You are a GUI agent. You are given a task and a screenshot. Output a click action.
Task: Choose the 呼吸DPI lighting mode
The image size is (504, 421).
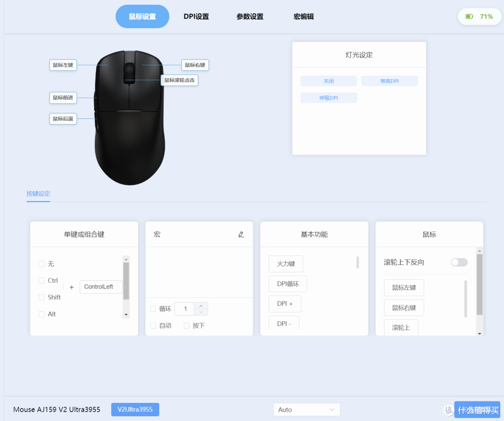329,97
